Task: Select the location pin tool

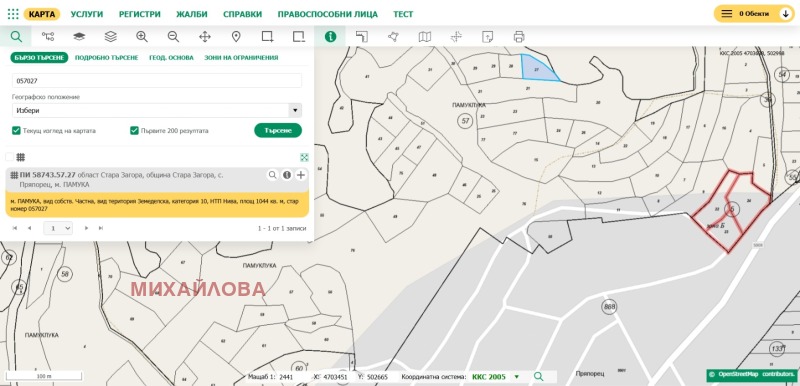Action: click(236, 37)
